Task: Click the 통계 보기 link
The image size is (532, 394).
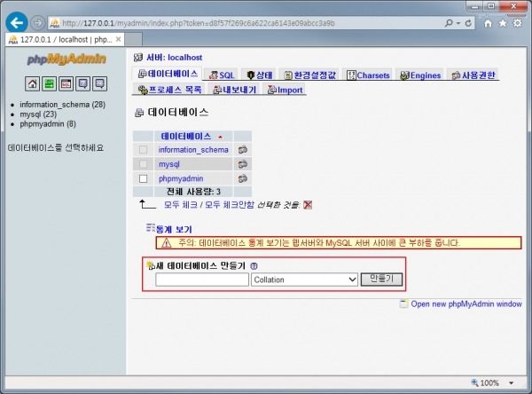Action: (174, 229)
